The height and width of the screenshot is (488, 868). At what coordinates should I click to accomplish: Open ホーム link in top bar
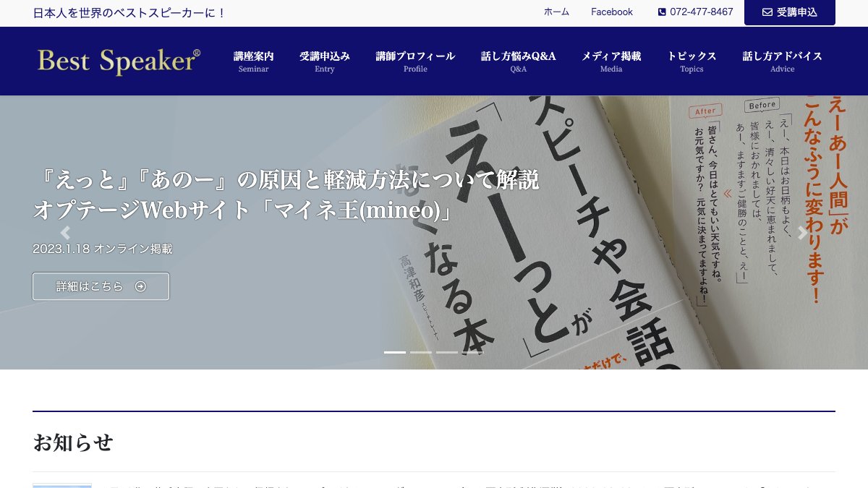click(556, 12)
